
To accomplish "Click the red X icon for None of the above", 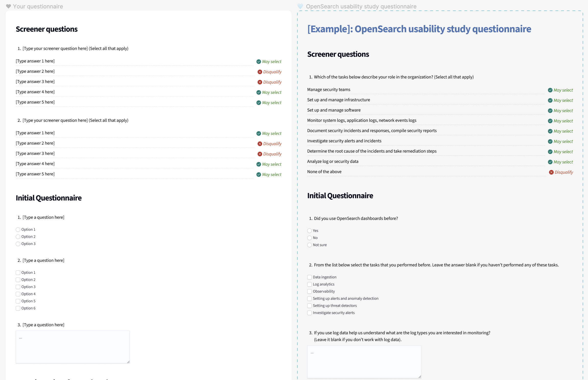I will (x=551, y=172).
